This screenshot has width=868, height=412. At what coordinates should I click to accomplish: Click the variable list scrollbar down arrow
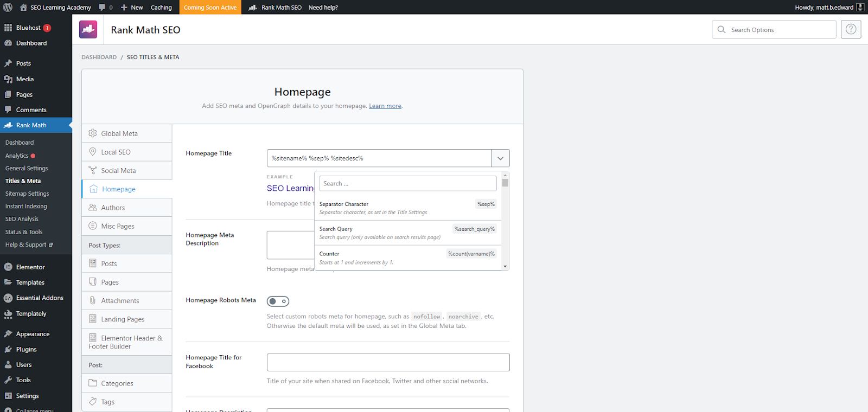click(x=505, y=266)
